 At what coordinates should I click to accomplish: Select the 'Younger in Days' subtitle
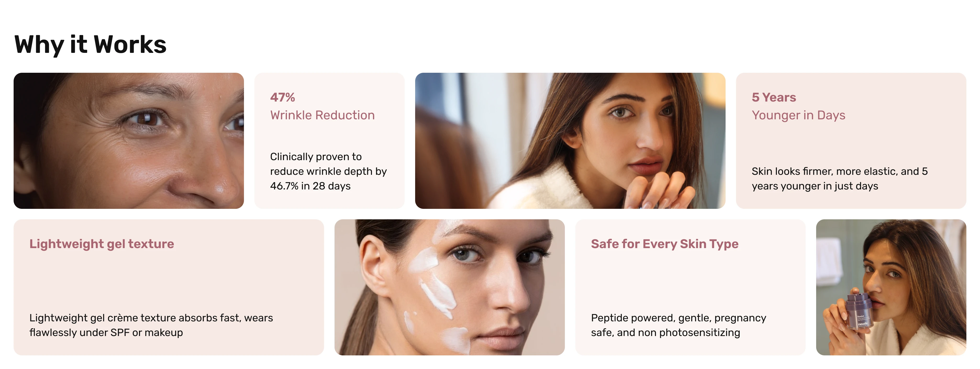pos(798,115)
